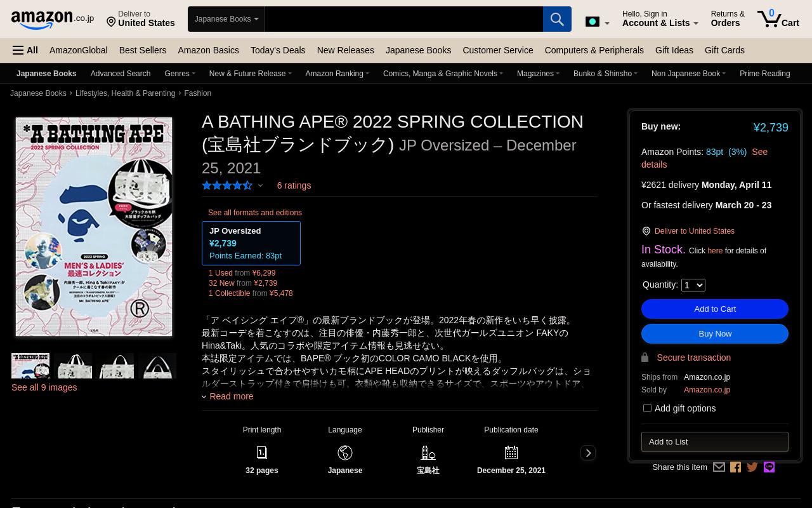Share this item via email icon
812x508 pixels.
coord(719,467)
